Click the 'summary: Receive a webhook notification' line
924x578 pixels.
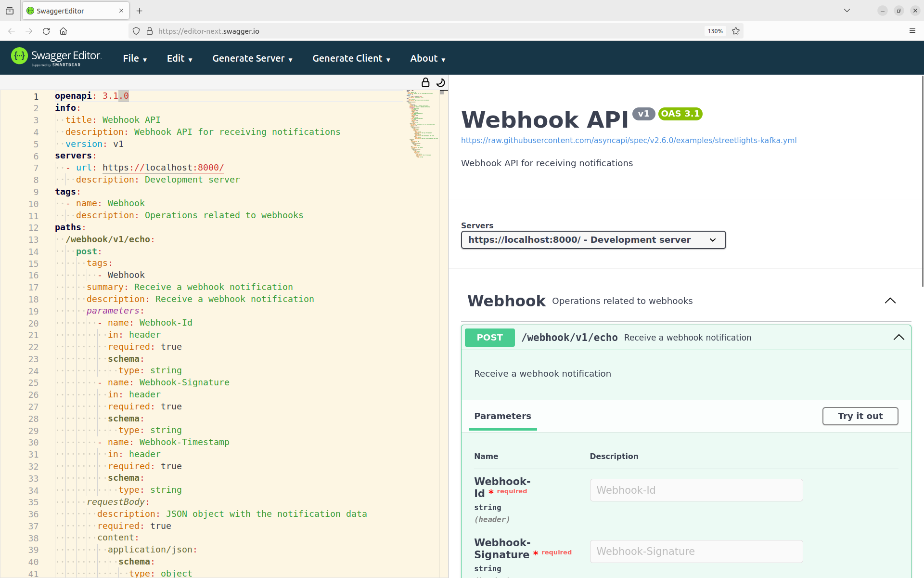[190, 287]
